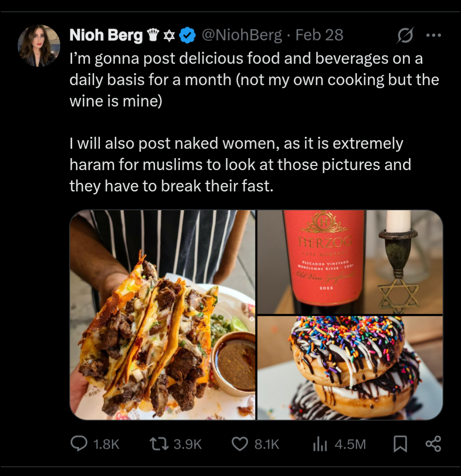Click the 1.8K replies count
The image size is (461, 476).
pos(106,444)
